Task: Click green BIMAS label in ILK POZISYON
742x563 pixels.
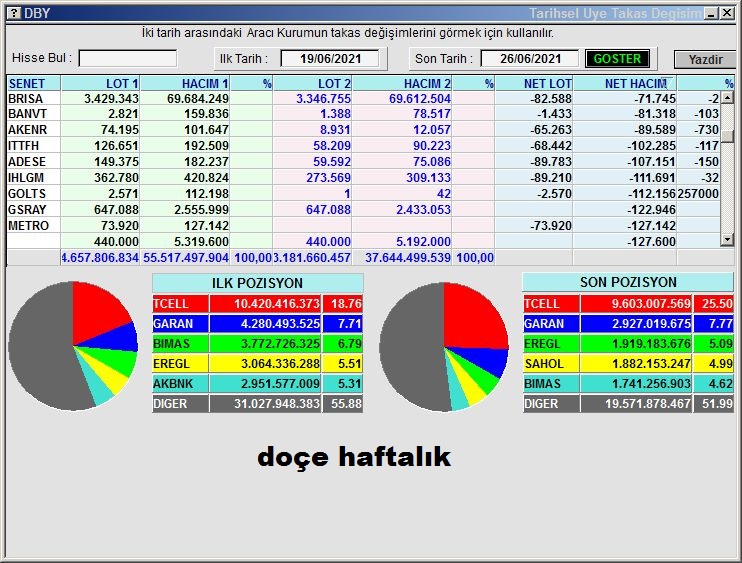Action: point(180,343)
